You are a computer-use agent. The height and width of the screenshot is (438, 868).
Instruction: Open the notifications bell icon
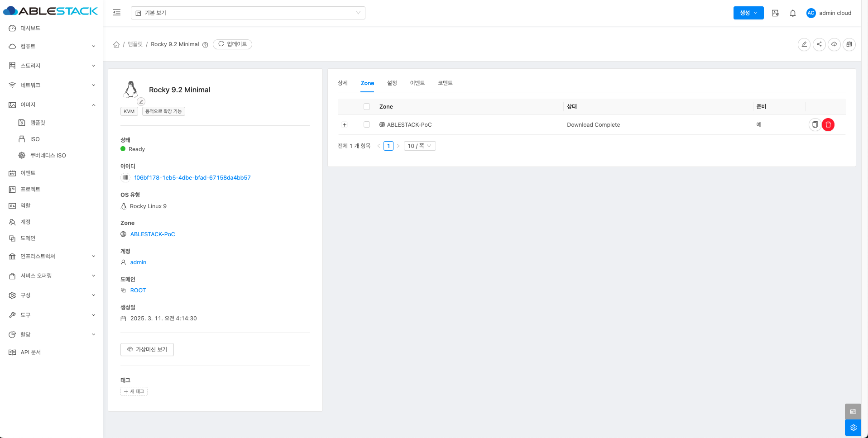tap(792, 13)
